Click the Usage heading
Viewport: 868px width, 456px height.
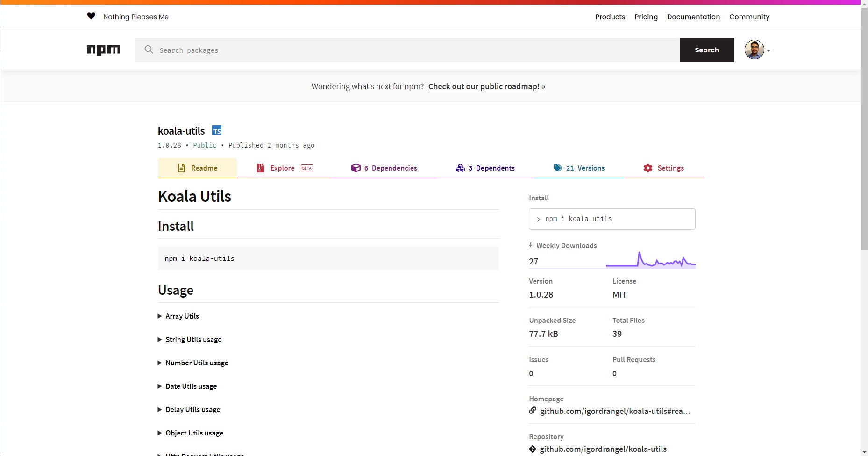click(176, 290)
